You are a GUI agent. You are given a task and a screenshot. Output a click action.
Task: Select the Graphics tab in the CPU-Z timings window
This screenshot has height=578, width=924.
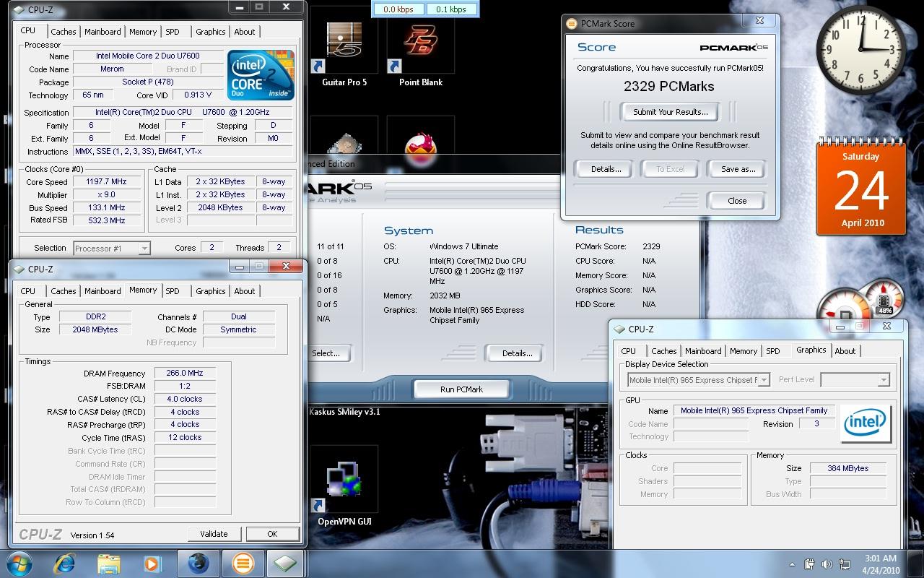211,291
